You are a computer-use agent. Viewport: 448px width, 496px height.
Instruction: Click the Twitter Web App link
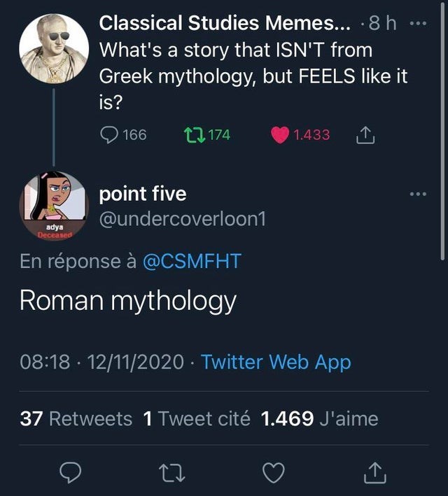[276, 362]
